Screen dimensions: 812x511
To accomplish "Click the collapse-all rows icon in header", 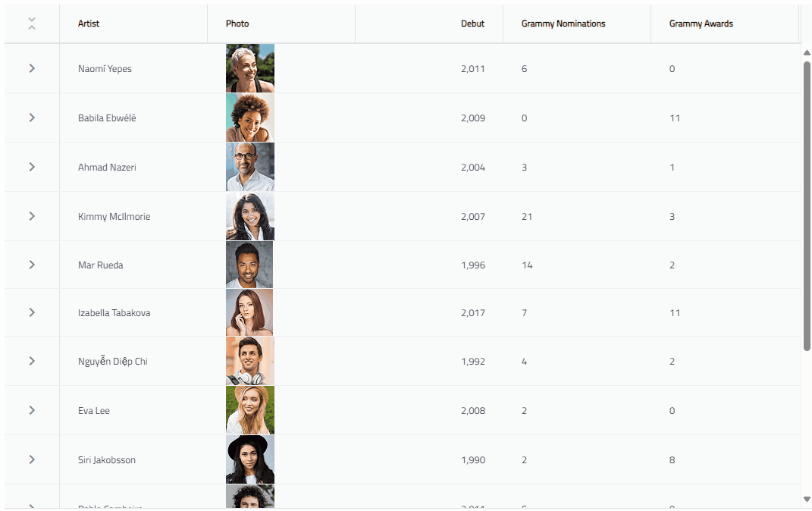I will [x=32, y=24].
